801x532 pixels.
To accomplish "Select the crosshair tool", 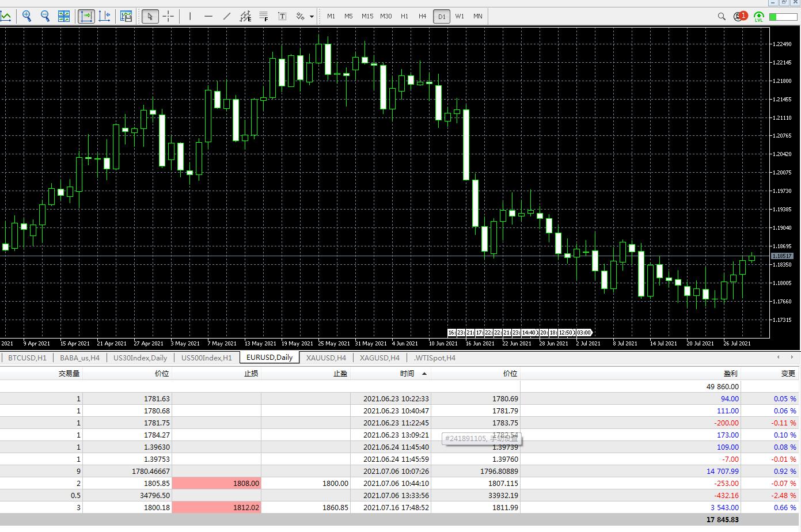I will [168, 16].
